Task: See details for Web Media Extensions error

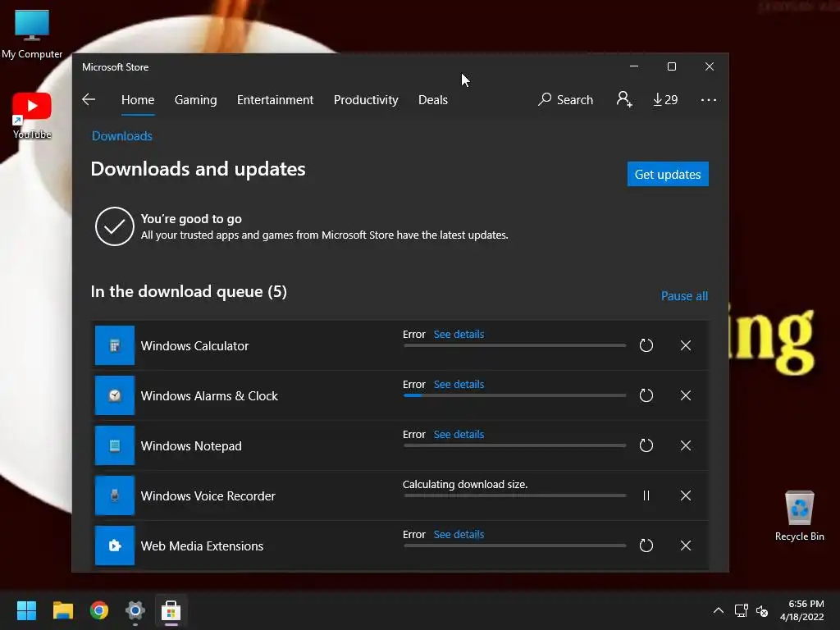Action: point(459,534)
